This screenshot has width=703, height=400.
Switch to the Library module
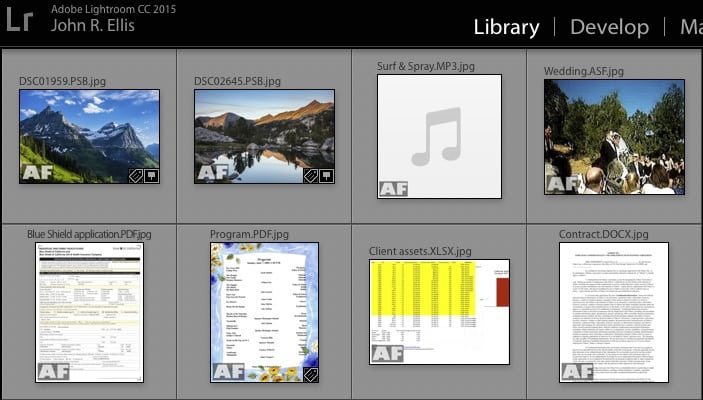[x=506, y=27]
